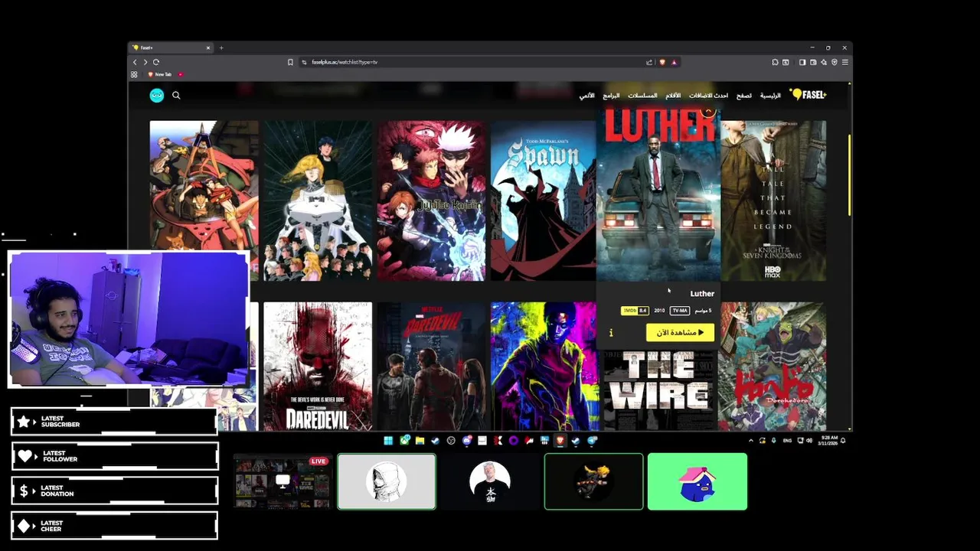Open the Luther poster image

pyautogui.click(x=658, y=195)
